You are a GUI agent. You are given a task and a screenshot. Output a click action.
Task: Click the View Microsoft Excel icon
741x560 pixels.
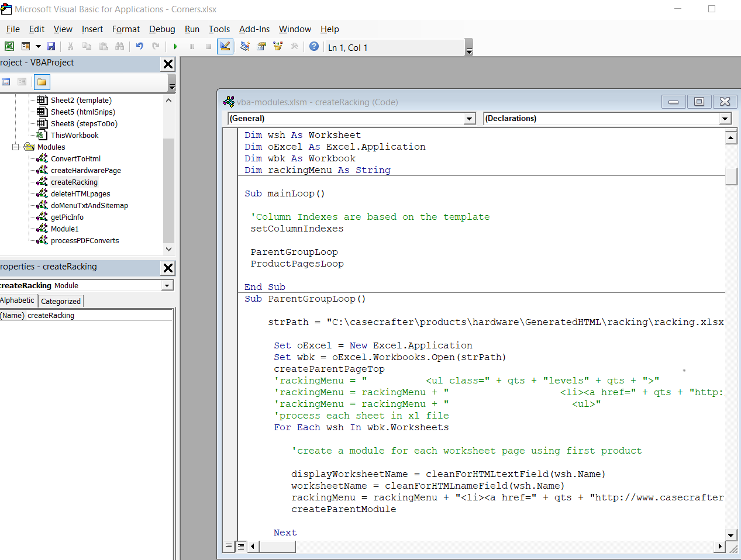9,47
